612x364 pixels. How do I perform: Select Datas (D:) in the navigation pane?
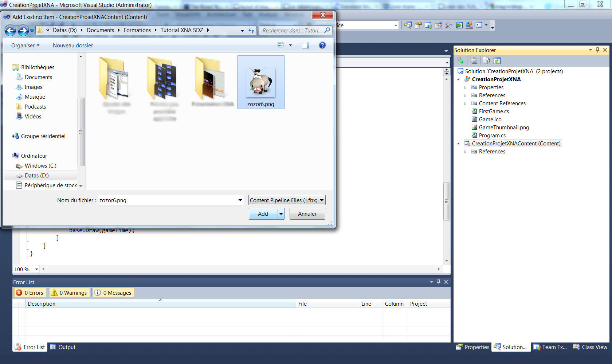coord(36,176)
